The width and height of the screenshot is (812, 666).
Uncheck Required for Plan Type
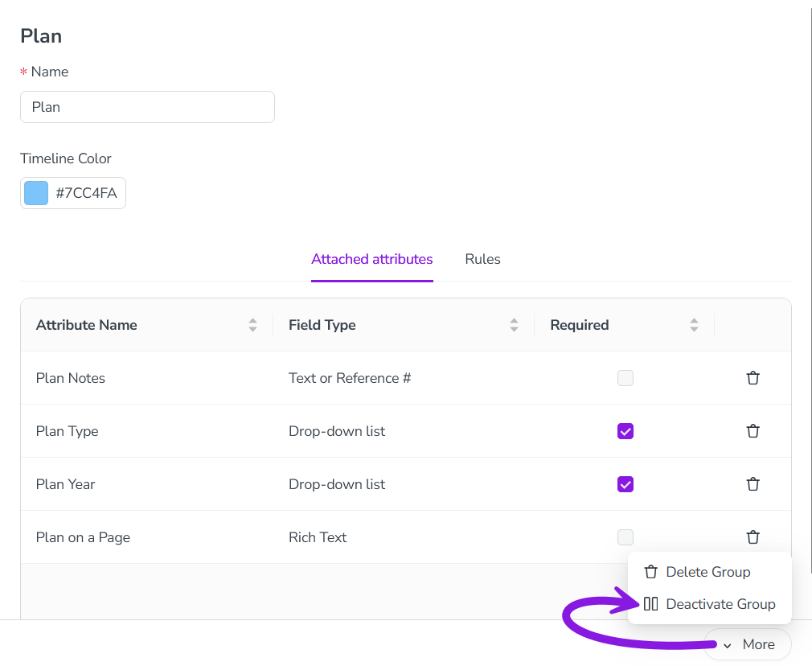[x=625, y=430]
